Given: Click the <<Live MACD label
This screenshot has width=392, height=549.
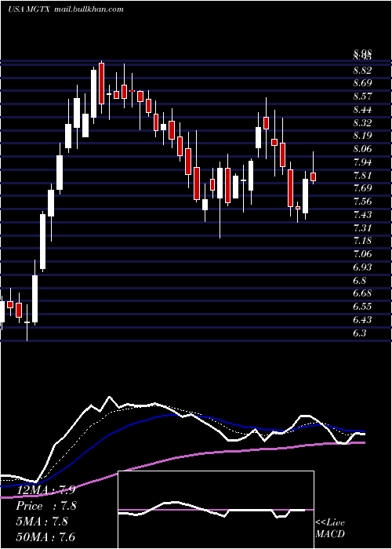Looking at the screenshot, I should pos(330,529).
